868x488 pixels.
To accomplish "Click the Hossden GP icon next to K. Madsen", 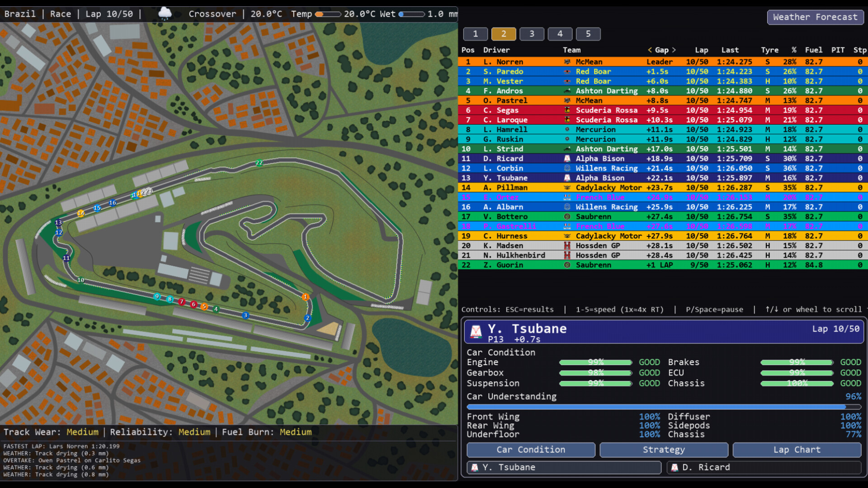I will click(x=568, y=245).
